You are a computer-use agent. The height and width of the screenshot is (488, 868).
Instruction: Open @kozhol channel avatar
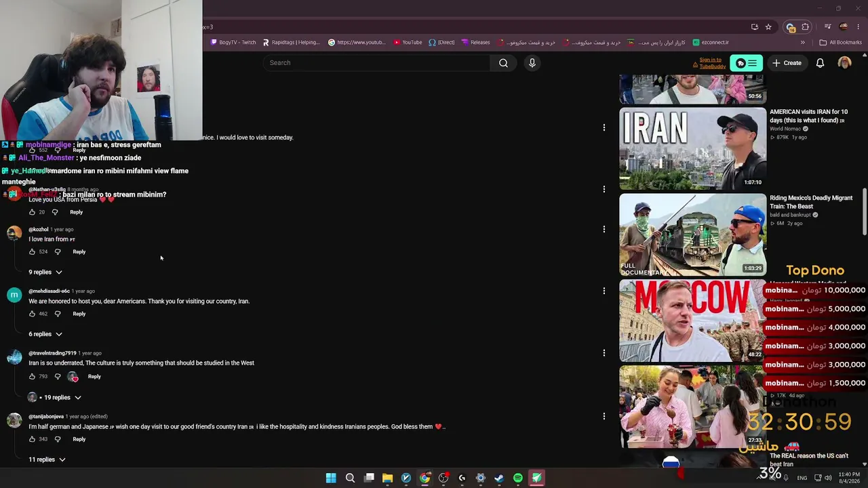click(14, 234)
